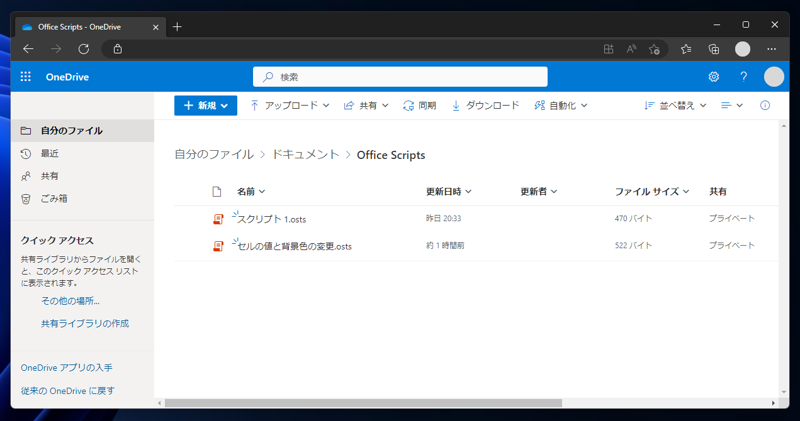
Task: Add this page to favorites
Action: point(655,49)
